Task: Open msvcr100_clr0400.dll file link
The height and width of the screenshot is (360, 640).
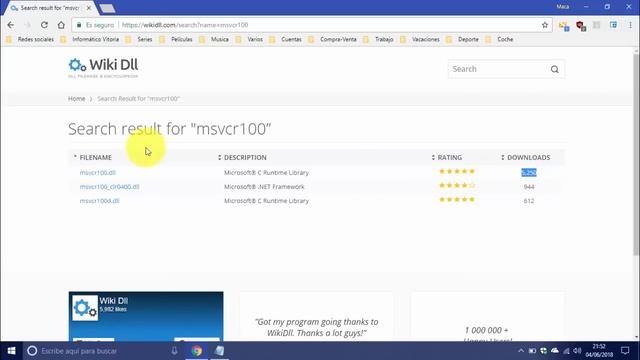Action: pos(109,187)
